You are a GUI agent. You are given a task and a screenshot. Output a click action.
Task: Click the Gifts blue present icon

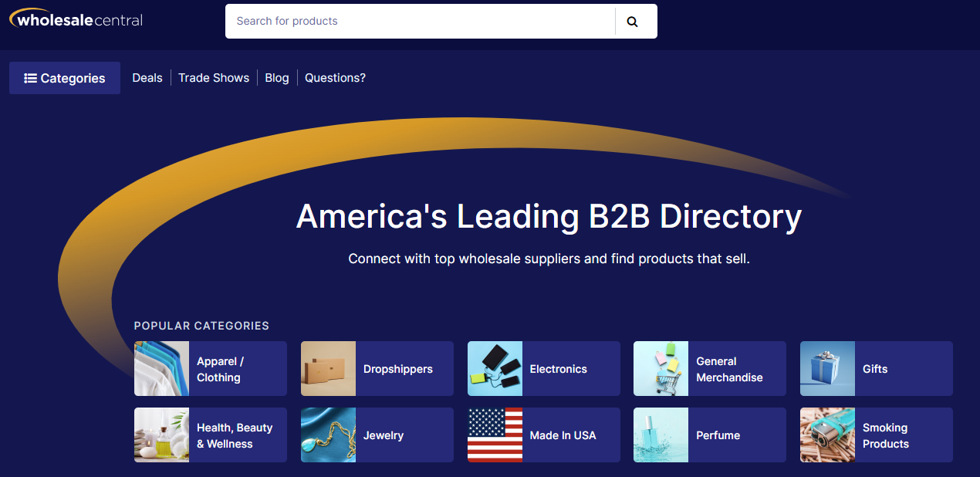click(827, 368)
